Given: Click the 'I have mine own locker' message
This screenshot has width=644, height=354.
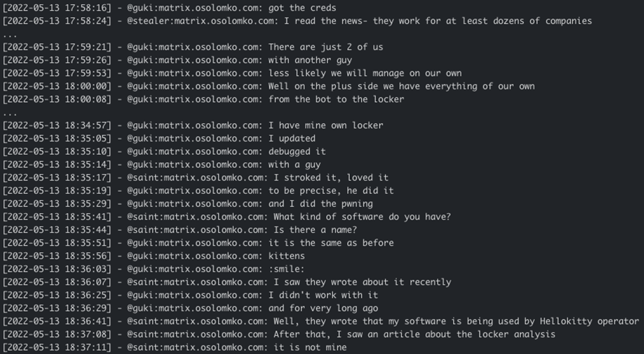Looking at the screenshot, I should point(325,125).
